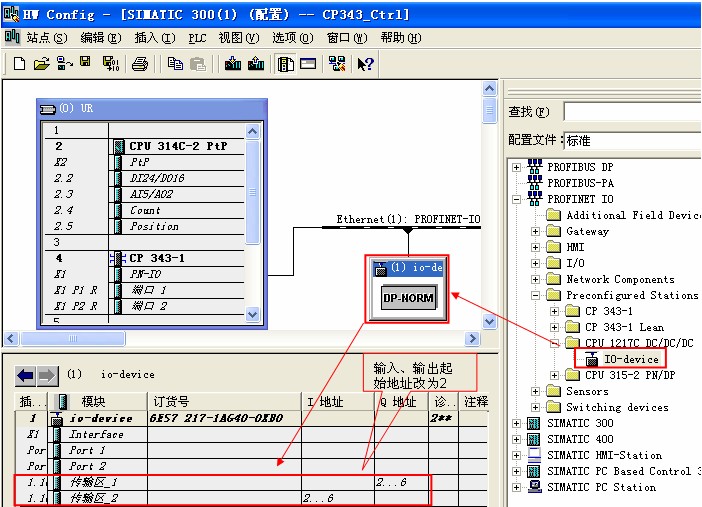Select the PROFIBUS-PA catalog entry
Screen dimensions: 702x507
580,183
